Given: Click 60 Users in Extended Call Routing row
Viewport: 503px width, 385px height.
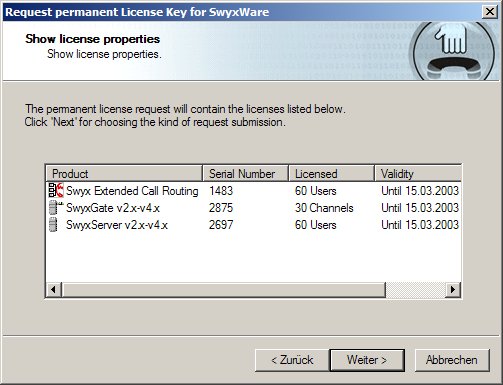Looking at the screenshot, I should 315,191.
